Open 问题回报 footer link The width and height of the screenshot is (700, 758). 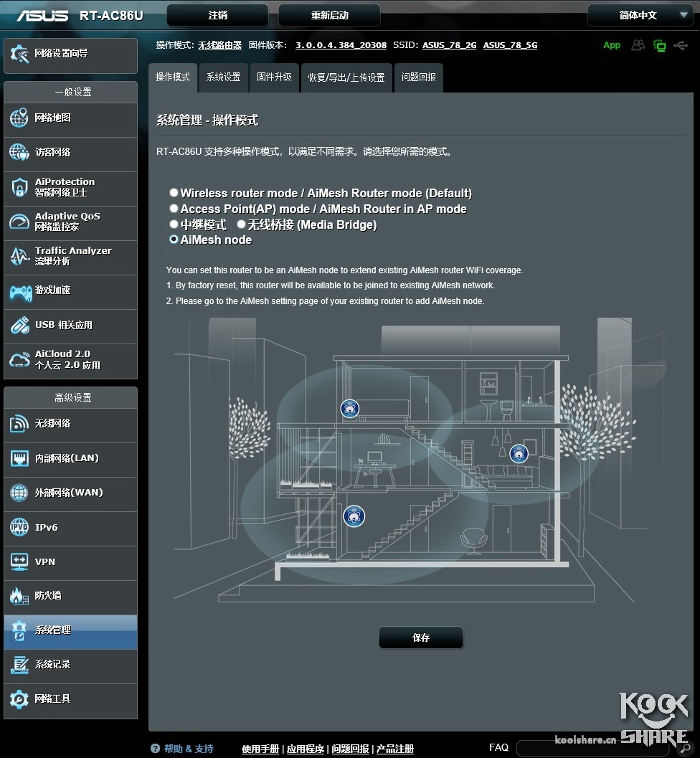tap(350, 749)
